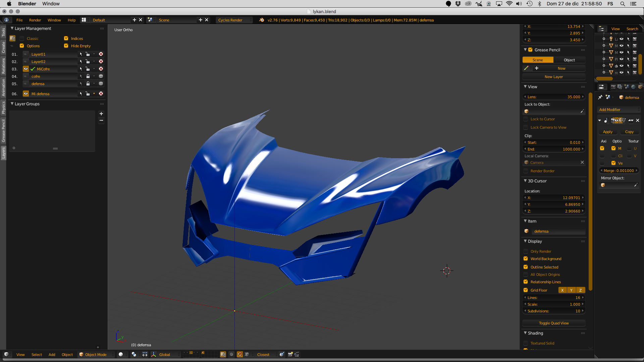Open the Object Mode dropdown
644x362 pixels.
96,354
